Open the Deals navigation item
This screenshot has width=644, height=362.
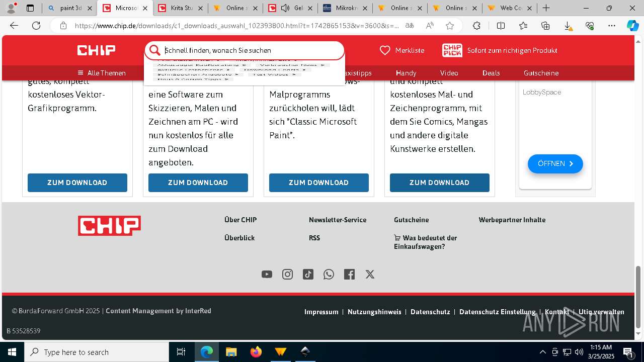pyautogui.click(x=491, y=73)
